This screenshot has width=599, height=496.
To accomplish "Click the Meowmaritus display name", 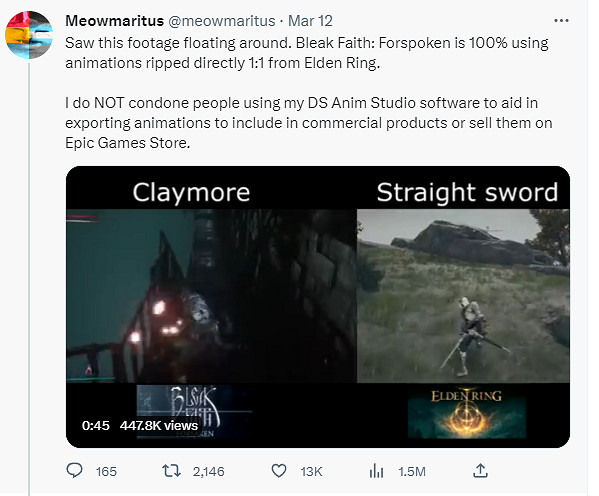I will pos(115,21).
